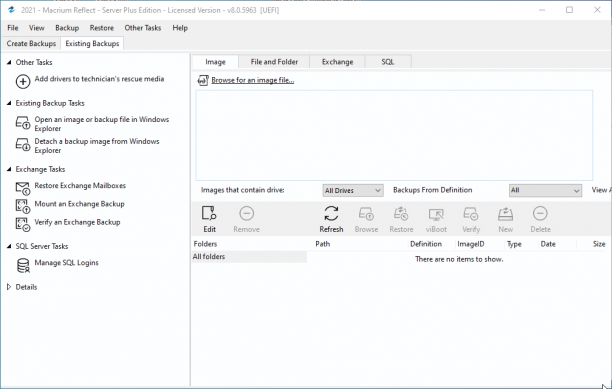Click the Open image in Windows Explorer icon
This screenshot has width=612, height=389.
point(23,123)
